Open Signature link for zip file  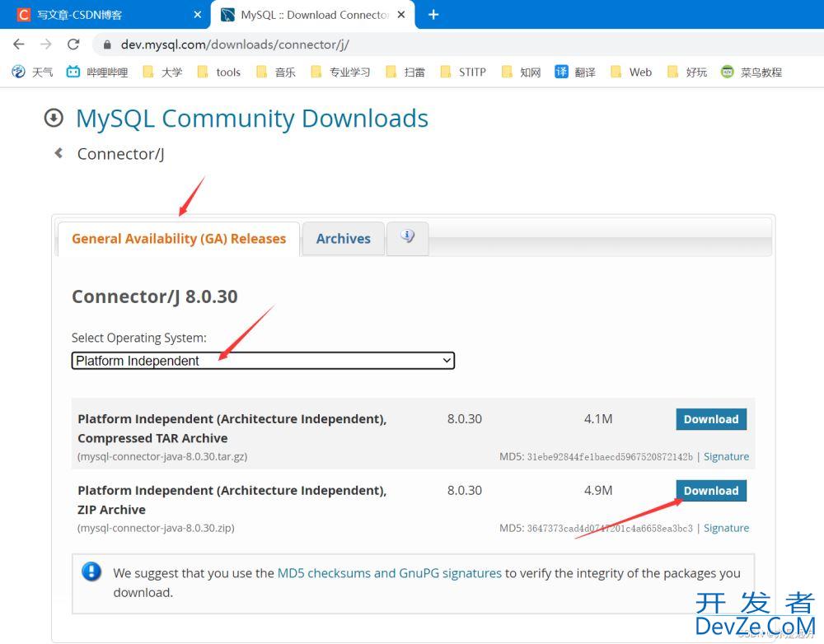[x=726, y=528]
